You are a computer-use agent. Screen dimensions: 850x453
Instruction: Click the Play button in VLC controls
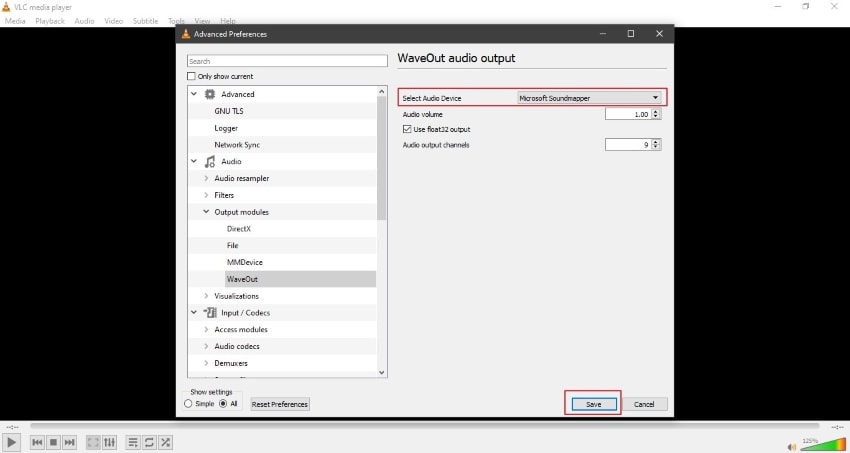click(x=11, y=442)
